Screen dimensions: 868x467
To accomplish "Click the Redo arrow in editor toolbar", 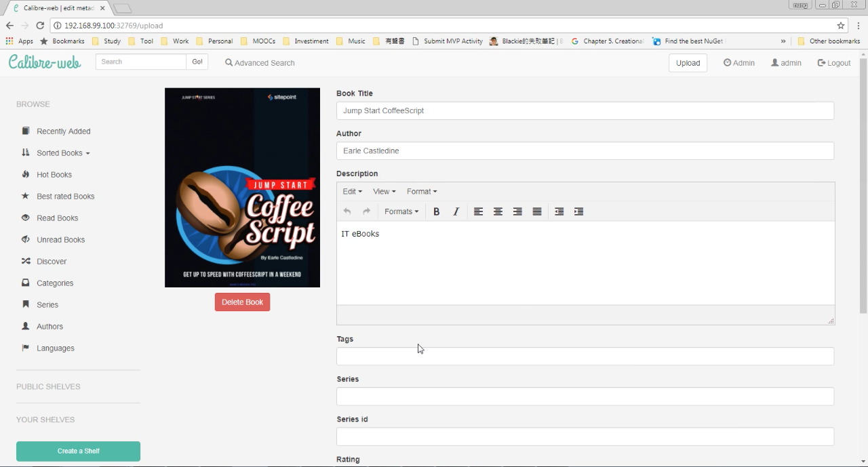I will [367, 211].
